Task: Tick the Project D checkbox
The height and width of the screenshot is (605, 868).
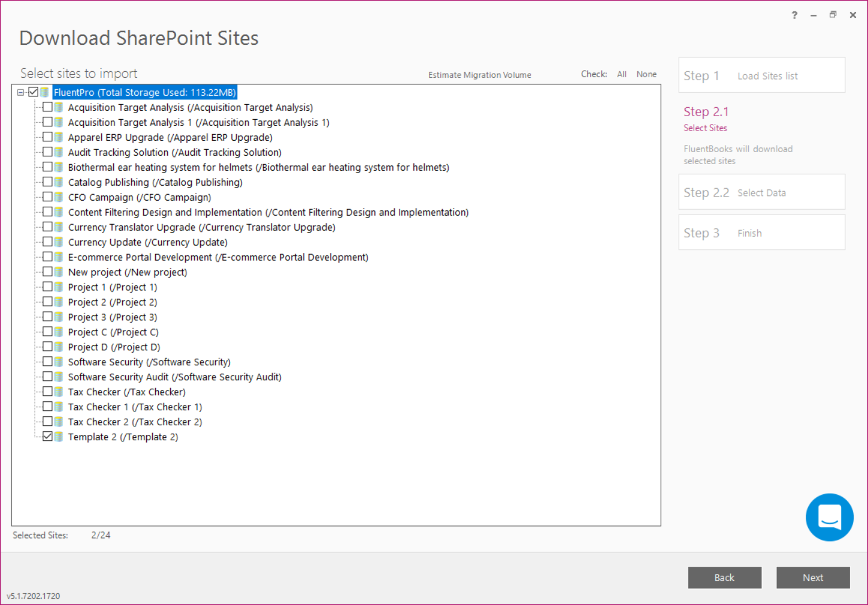Action: tap(47, 347)
